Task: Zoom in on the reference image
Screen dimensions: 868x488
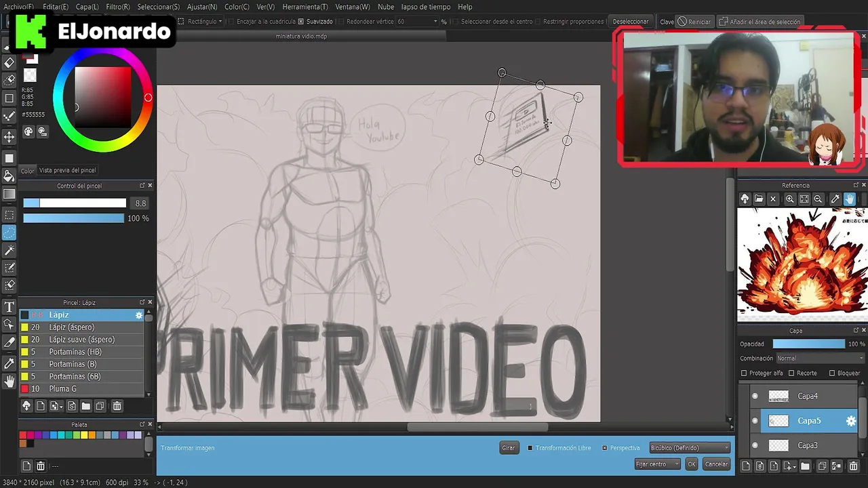Action: point(789,199)
